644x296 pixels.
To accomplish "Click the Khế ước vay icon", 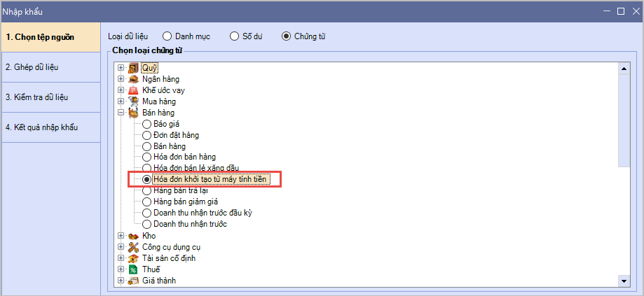I will [133, 90].
